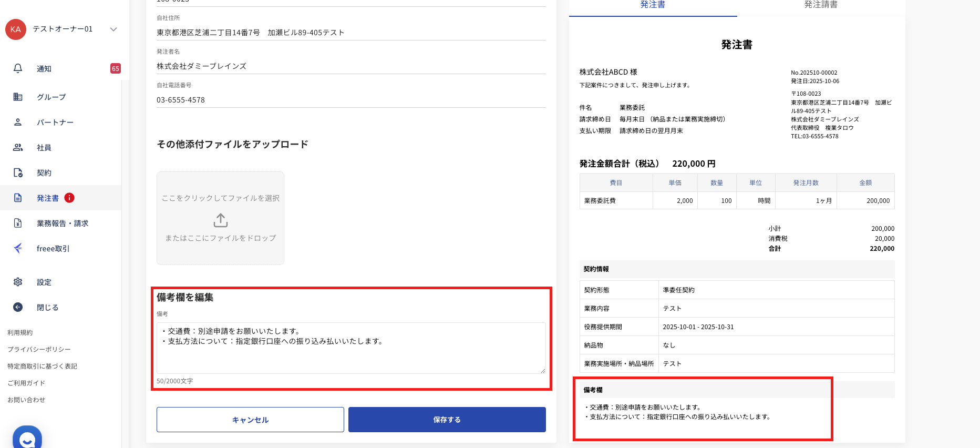980x448 pixels.
Task: Click the Settings gear icon
Action: (18, 282)
